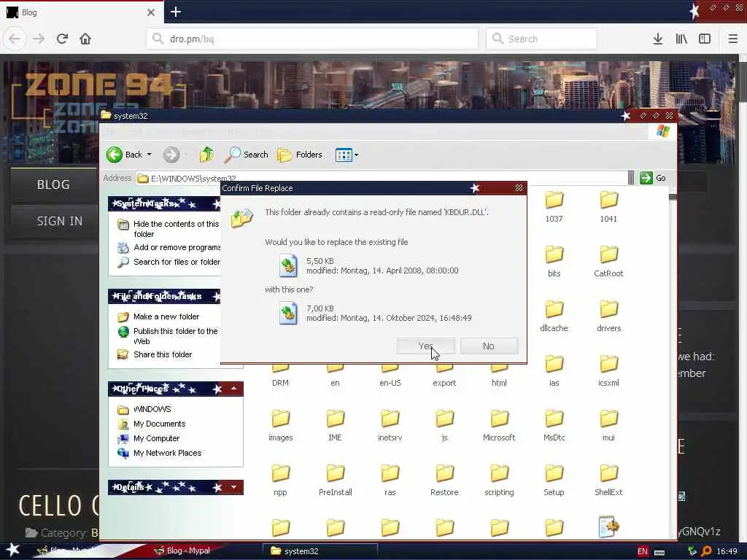This screenshot has width=747, height=560.
Task: Click the browser URL bar
Action: (x=312, y=39)
